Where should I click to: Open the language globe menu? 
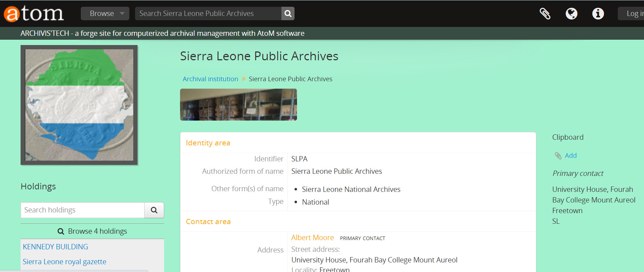point(571,13)
